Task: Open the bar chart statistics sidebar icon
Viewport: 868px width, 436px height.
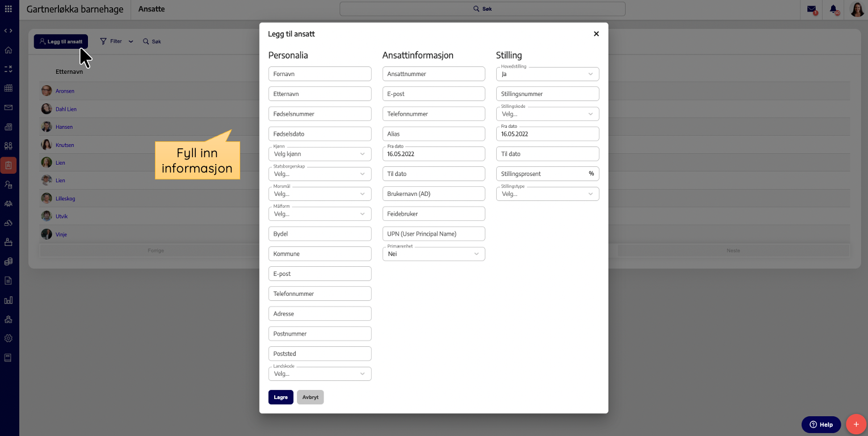Action: (9, 300)
